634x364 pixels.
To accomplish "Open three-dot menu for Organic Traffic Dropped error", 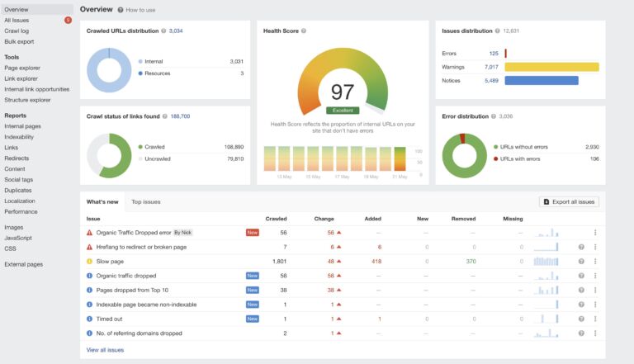I will [595, 233].
